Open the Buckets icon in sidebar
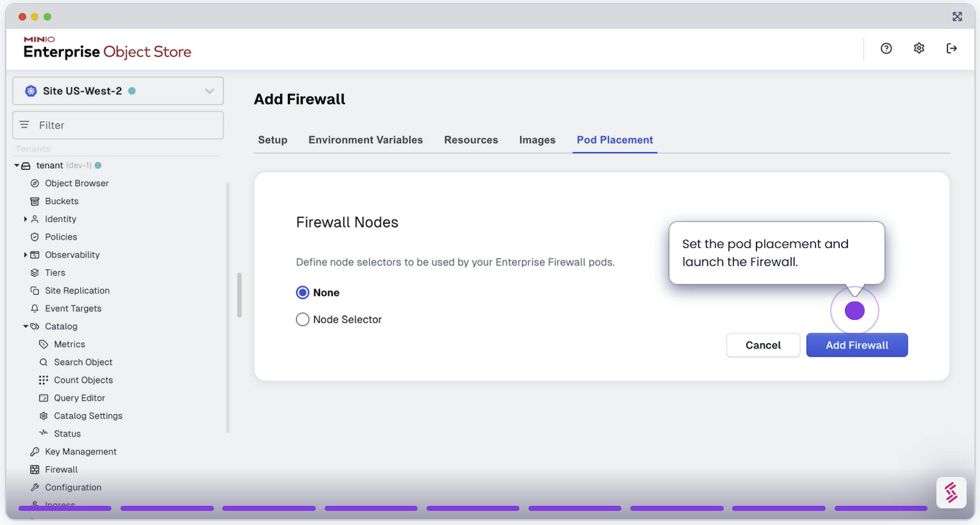The width and height of the screenshot is (980, 525). [35, 201]
